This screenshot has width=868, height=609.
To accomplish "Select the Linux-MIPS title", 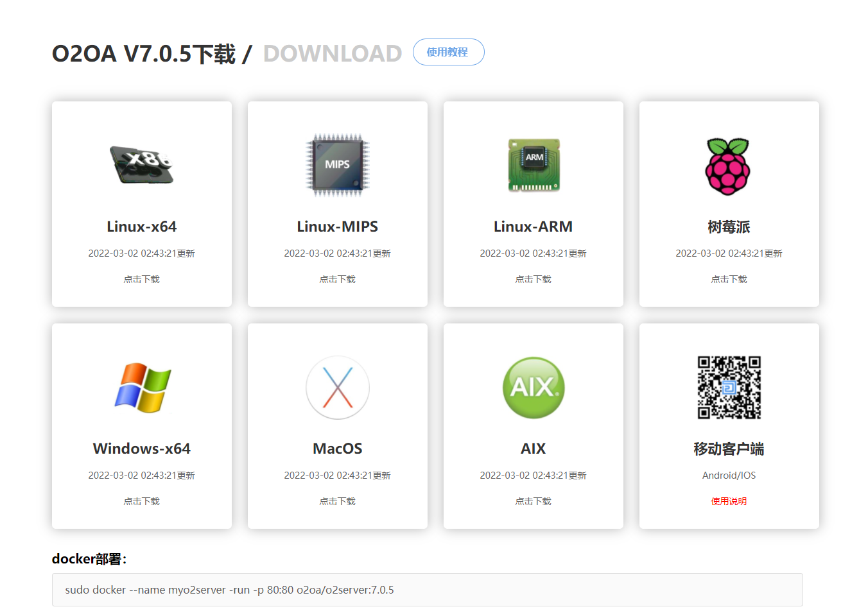I will (x=338, y=227).
